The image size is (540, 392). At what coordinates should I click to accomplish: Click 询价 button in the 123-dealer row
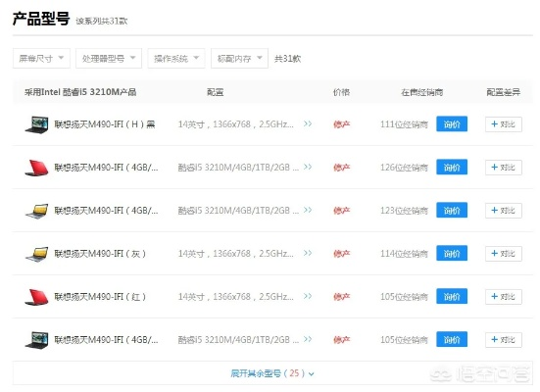[x=452, y=210]
